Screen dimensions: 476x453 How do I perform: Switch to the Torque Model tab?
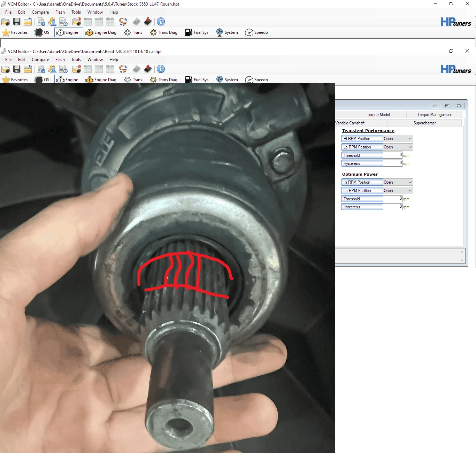tap(378, 115)
